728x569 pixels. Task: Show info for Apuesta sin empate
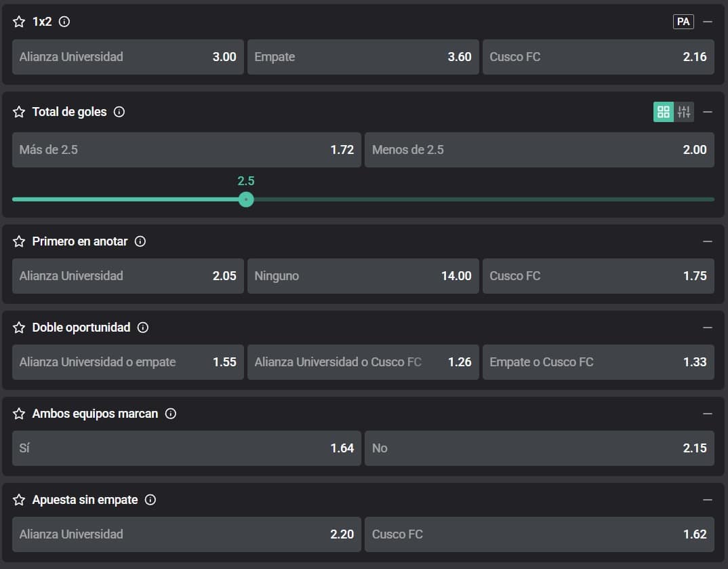150,500
